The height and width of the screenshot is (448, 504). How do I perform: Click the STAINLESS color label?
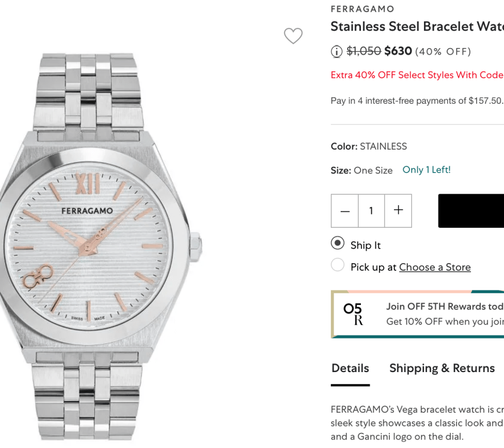(x=383, y=147)
